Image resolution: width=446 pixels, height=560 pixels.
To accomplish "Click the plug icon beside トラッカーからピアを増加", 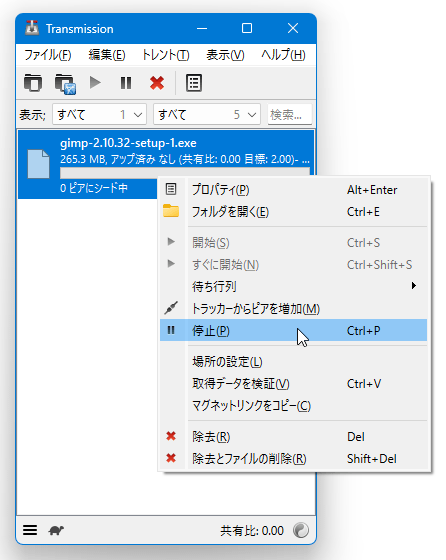I will click(171, 308).
